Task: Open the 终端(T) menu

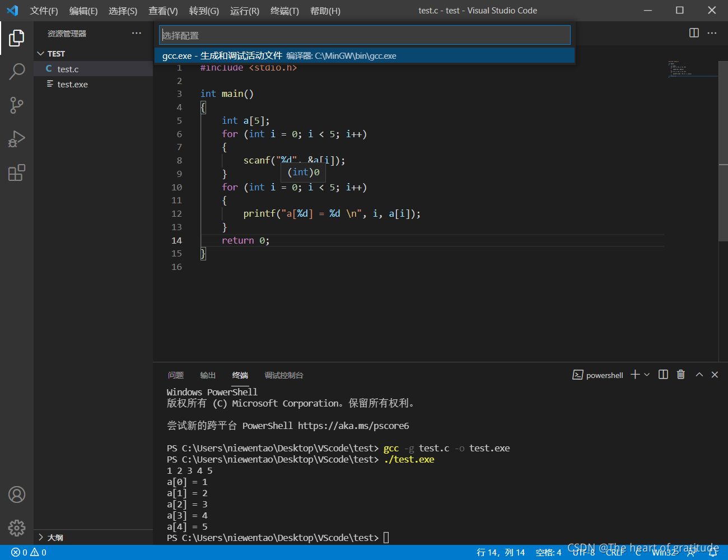Action: pyautogui.click(x=284, y=11)
